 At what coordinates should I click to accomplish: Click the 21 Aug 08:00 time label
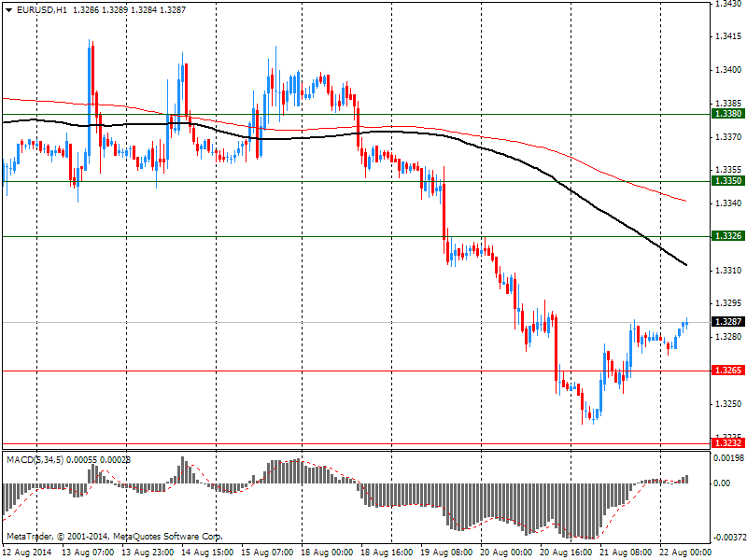pos(627,553)
